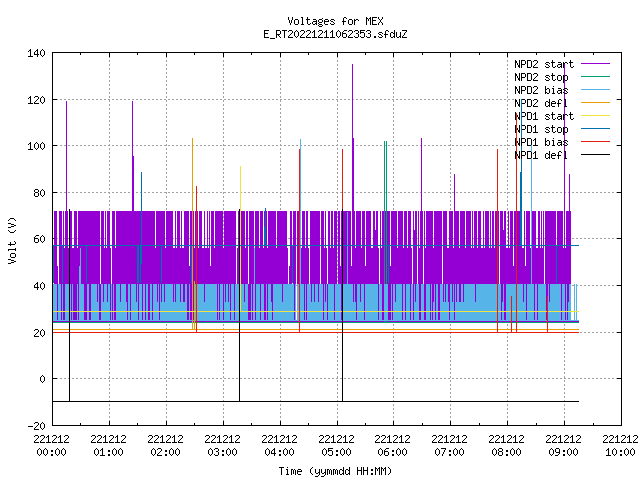Select the NPD1 defl legend label
Viewport: 640px width, 480px height.
541,156
